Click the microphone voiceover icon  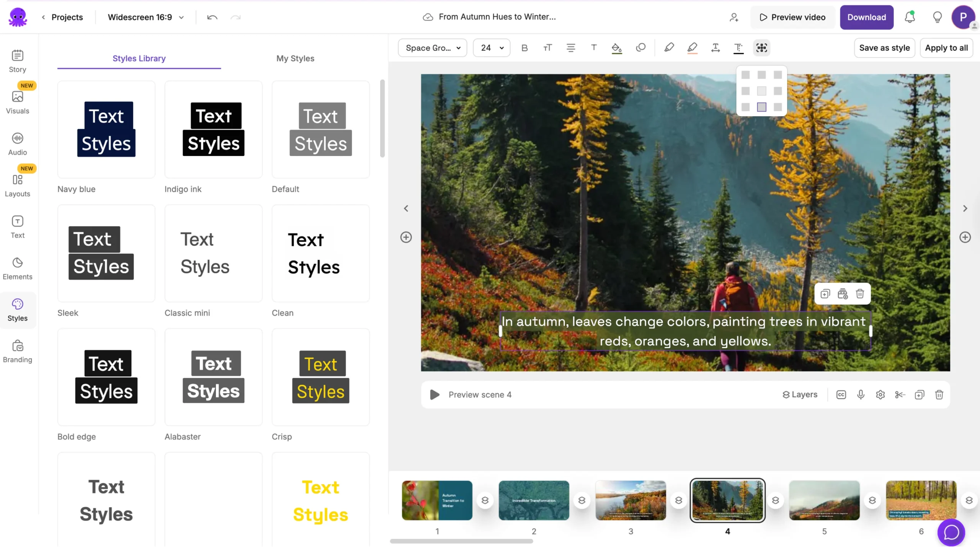(x=861, y=394)
